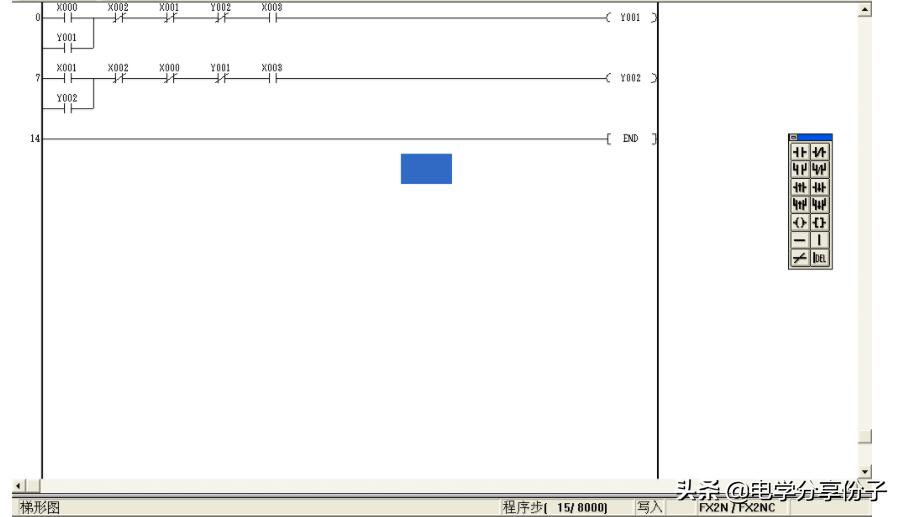Screen dimensions: 902x517
Task: Click step number 0 at the left rail
Action: 38,18
